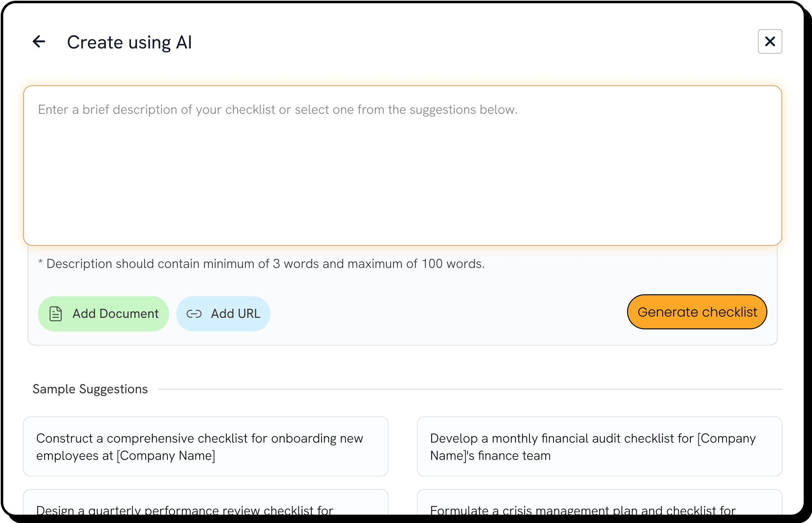Focus the checklist description text box

tap(402, 174)
